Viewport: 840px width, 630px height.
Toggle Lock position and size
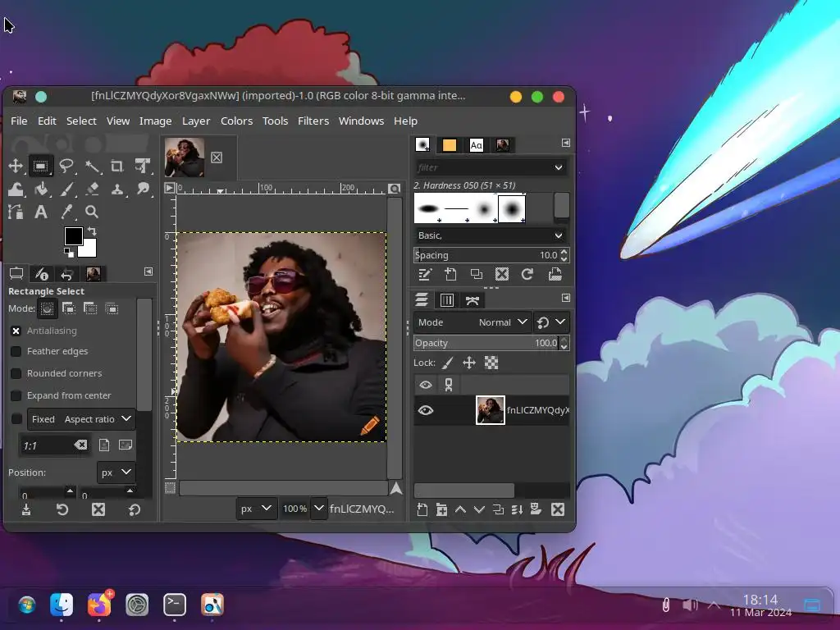469,363
